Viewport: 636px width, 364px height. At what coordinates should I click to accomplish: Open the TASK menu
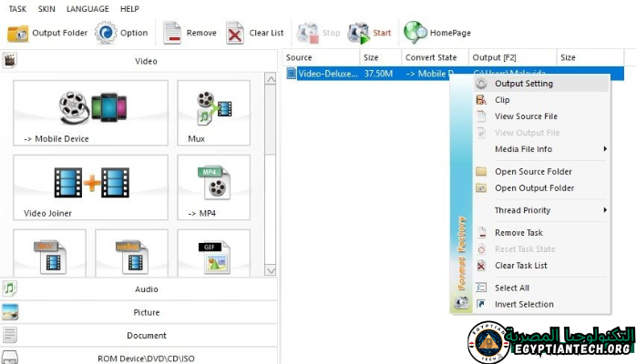pyautogui.click(x=17, y=8)
